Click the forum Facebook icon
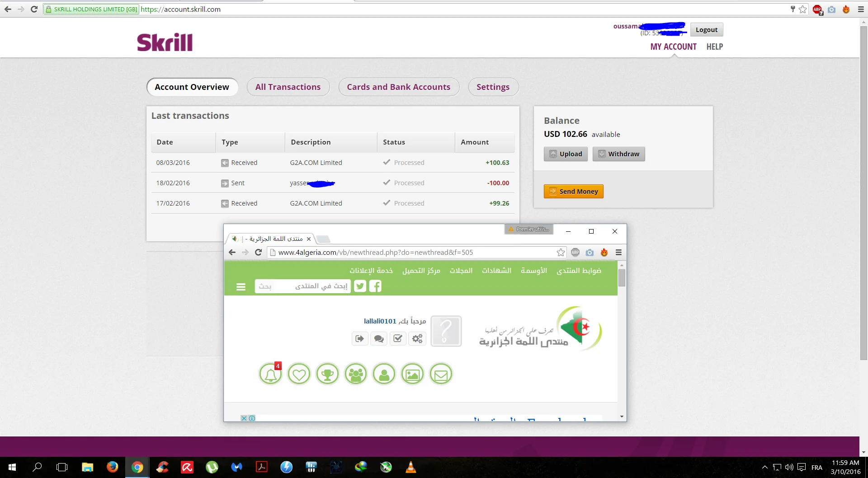 [x=375, y=286]
